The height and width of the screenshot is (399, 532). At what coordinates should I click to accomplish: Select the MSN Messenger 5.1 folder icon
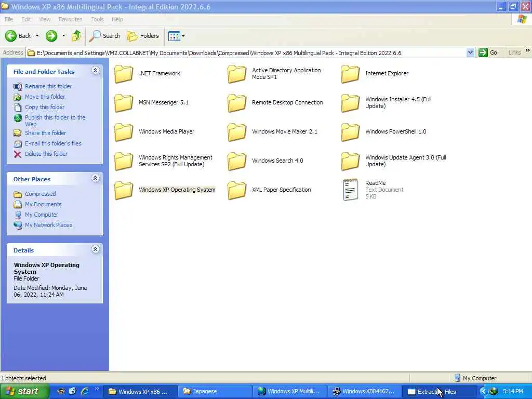point(124,103)
